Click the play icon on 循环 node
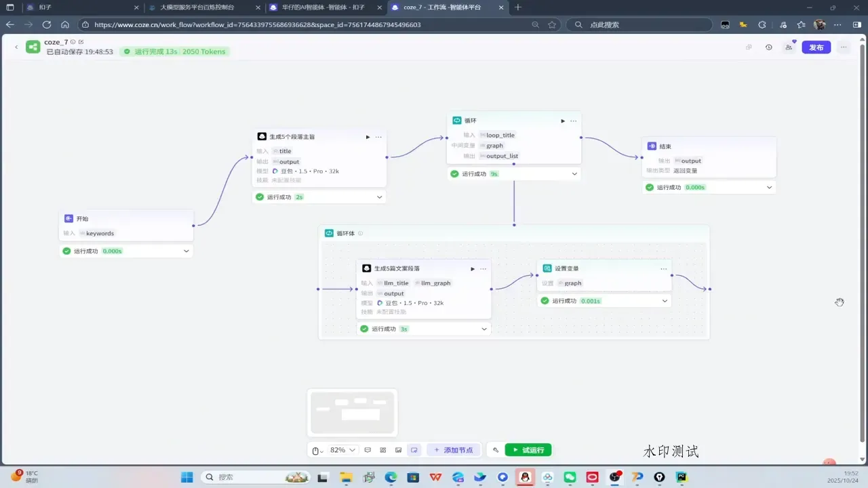The width and height of the screenshot is (868, 488). coord(562,121)
